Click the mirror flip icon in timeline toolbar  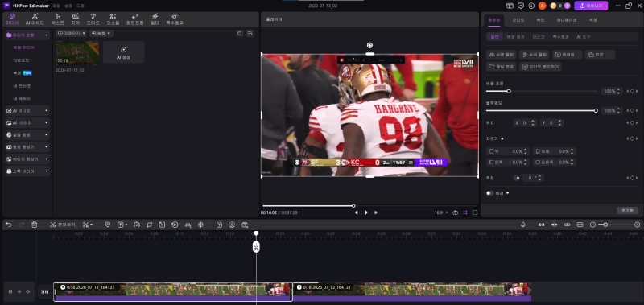point(188,225)
